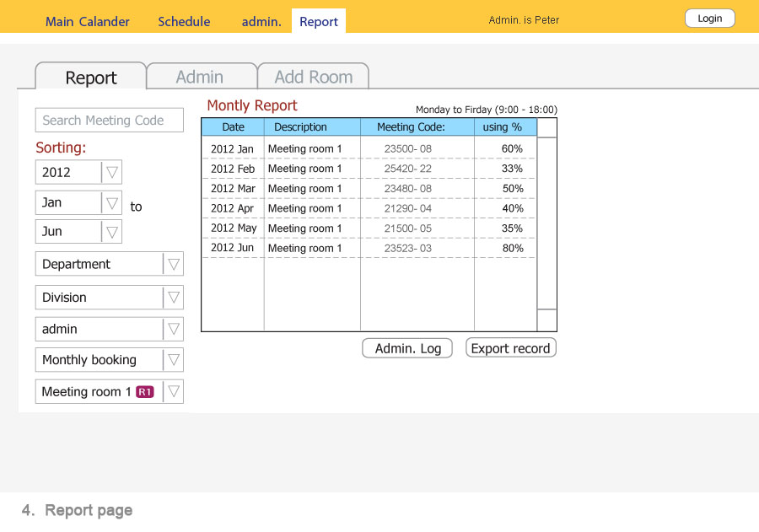Click meeting code 25420- 22

click(x=407, y=169)
